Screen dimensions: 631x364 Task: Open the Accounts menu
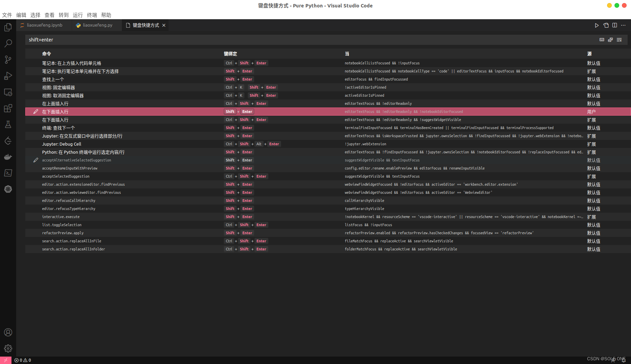[x=8, y=332]
